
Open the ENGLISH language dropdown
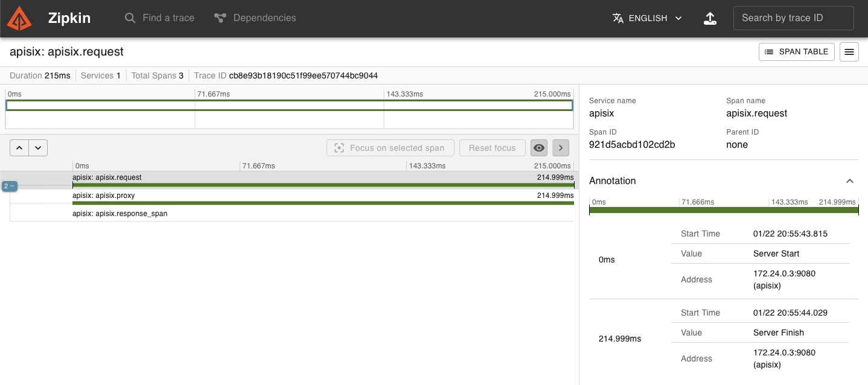[x=648, y=18]
